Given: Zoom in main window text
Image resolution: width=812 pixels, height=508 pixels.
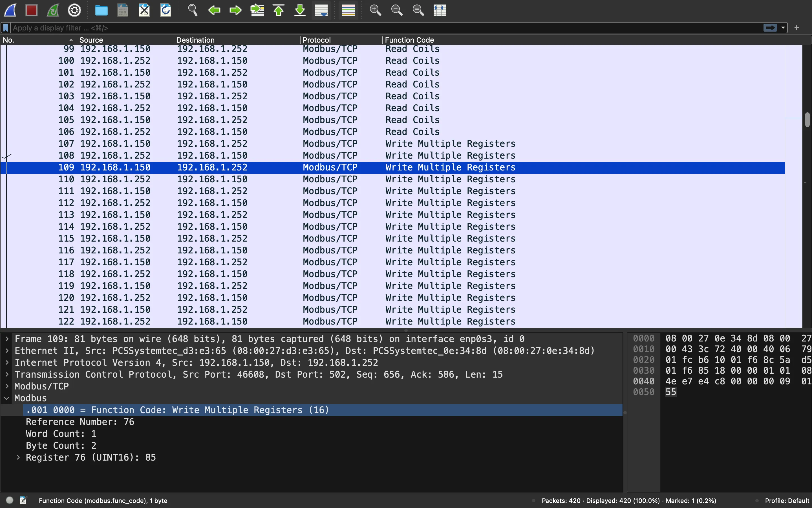Looking at the screenshot, I should click(375, 10).
